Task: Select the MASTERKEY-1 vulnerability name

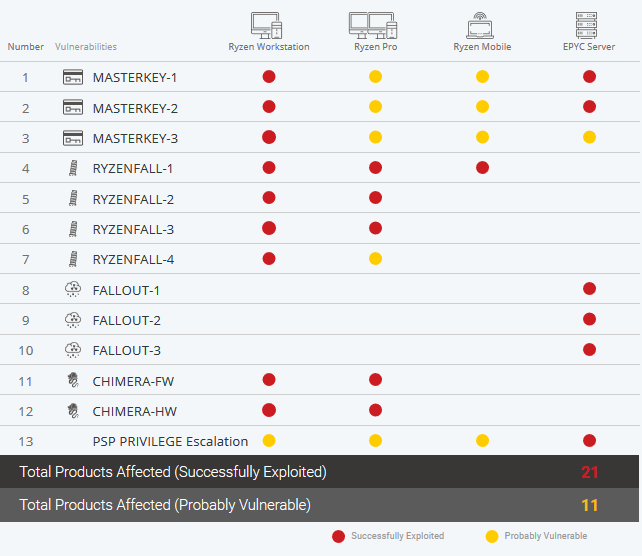Action: 135,77
